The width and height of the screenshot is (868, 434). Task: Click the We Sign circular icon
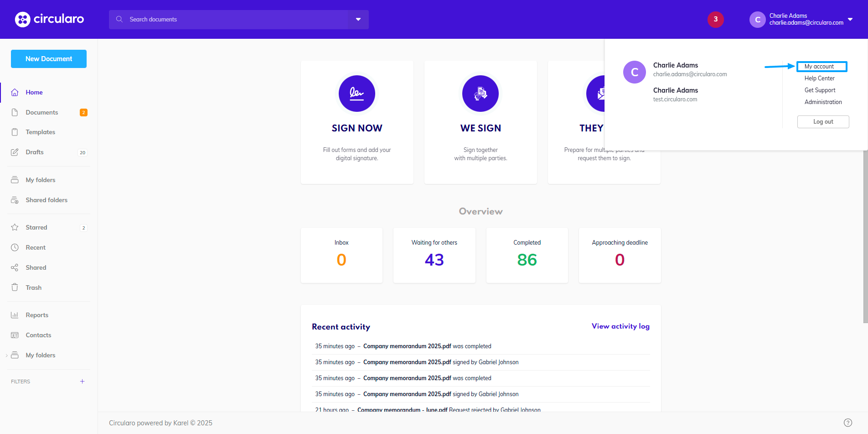tap(480, 94)
